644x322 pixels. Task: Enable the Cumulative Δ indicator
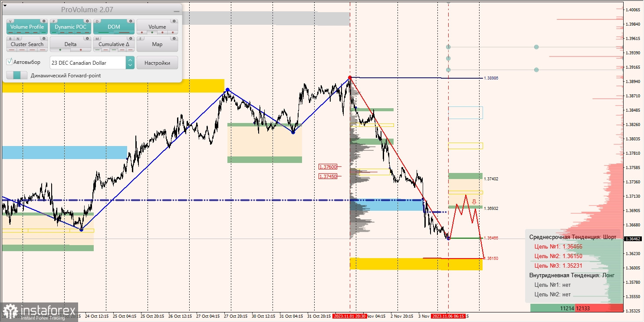(x=114, y=44)
